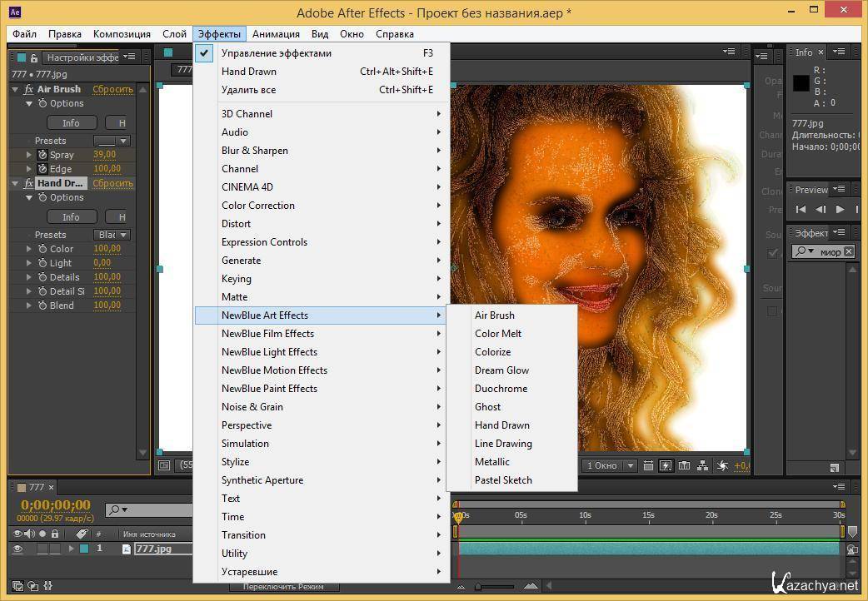The height and width of the screenshot is (601, 868).
Task: Click the layer 777.jpg file icon
Action: pos(127,549)
